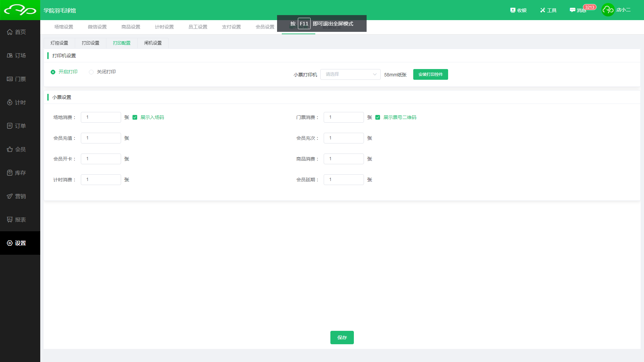This screenshot has height=362, width=644.
Task: Open 订场 booking icon in sidebar
Action: pos(10,56)
